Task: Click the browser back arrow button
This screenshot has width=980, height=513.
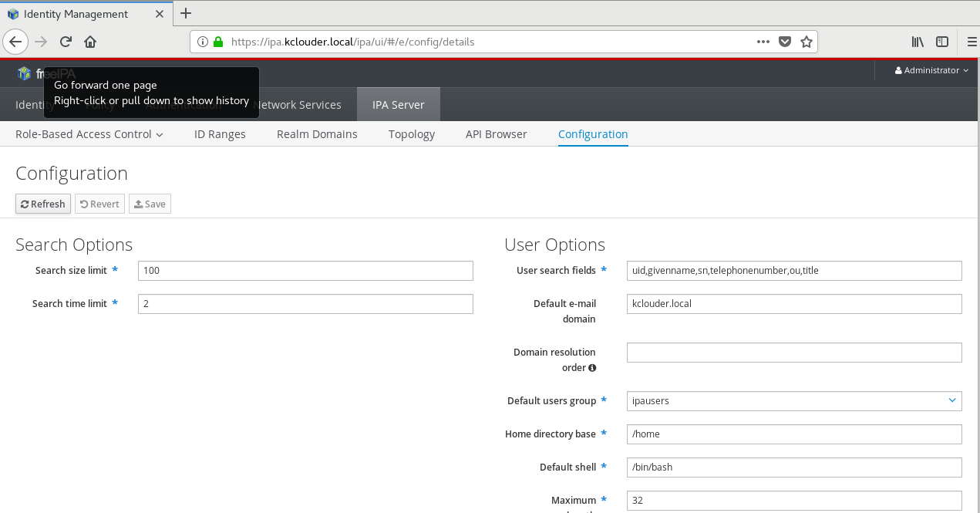Action: click(x=16, y=42)
